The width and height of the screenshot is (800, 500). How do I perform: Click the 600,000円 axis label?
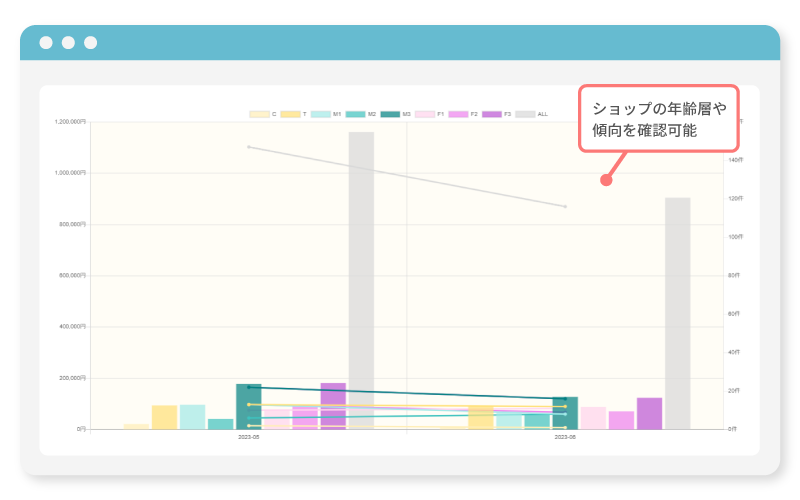click(x=72, y=276)
